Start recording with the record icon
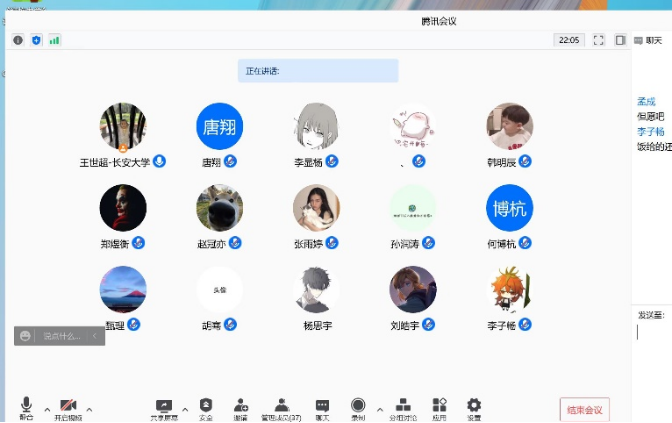 (358, 405)
